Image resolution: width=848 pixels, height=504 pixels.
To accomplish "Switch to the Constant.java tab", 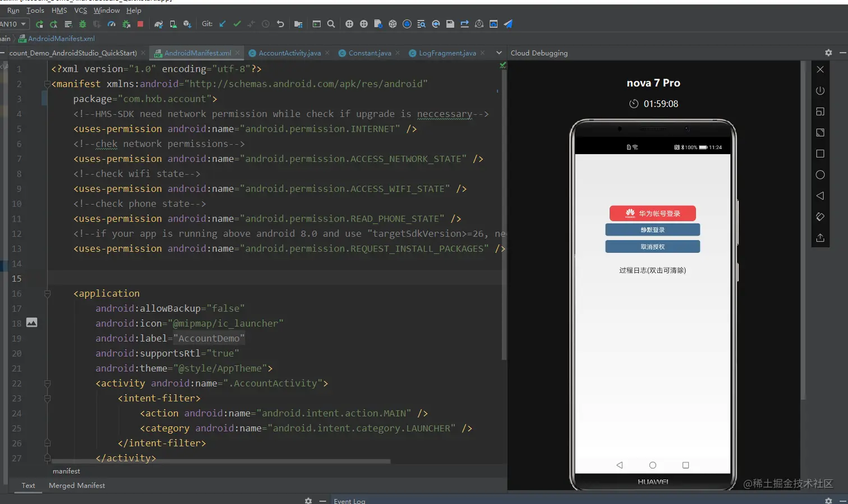I will [x=370, y=53].
